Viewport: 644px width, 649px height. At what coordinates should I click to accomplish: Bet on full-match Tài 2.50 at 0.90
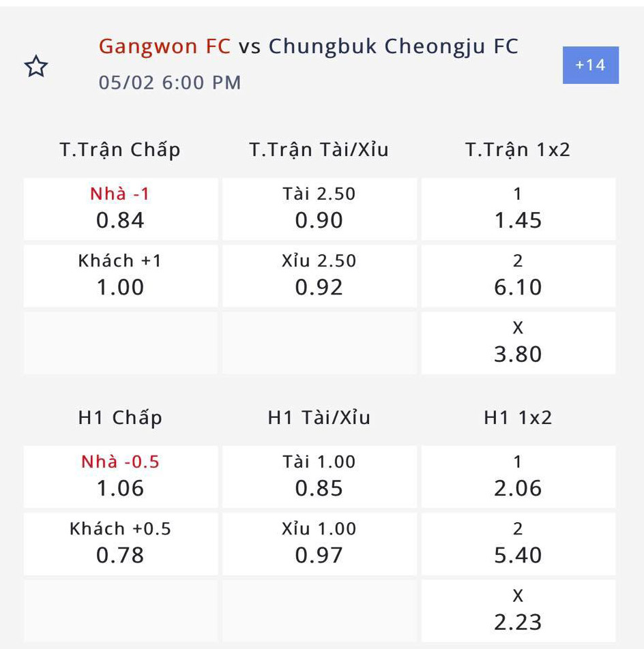[x=319, y=209]
